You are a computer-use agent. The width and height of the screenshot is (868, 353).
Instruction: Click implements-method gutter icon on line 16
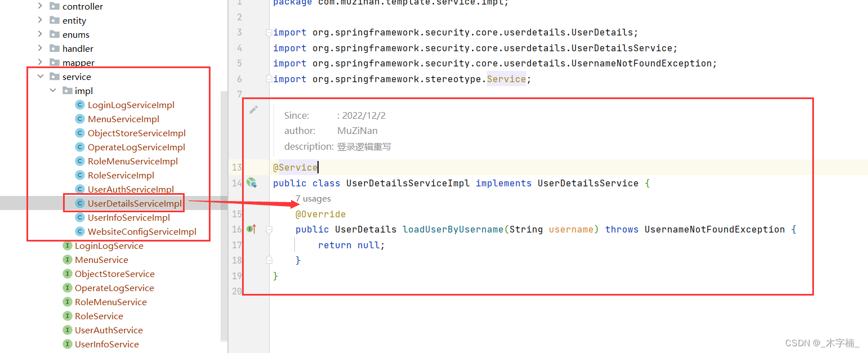[x=251, y=229]
